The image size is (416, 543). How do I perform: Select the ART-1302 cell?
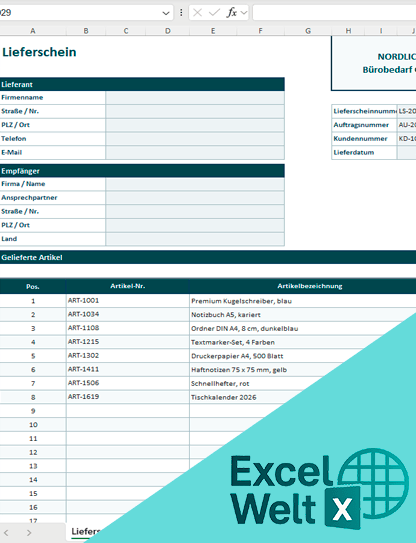[127, 356]
